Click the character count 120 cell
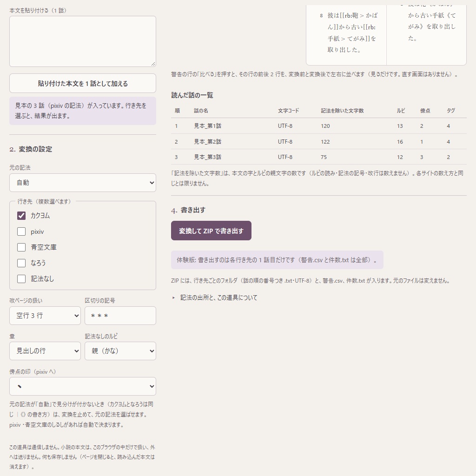This screenshot has height=476, width=476. pos(325,126)
